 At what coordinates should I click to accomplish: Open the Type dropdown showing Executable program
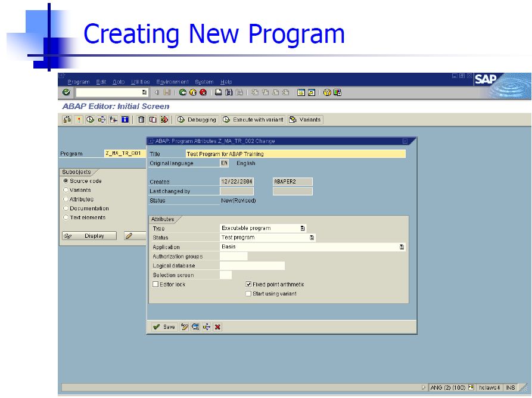[303, 228]
